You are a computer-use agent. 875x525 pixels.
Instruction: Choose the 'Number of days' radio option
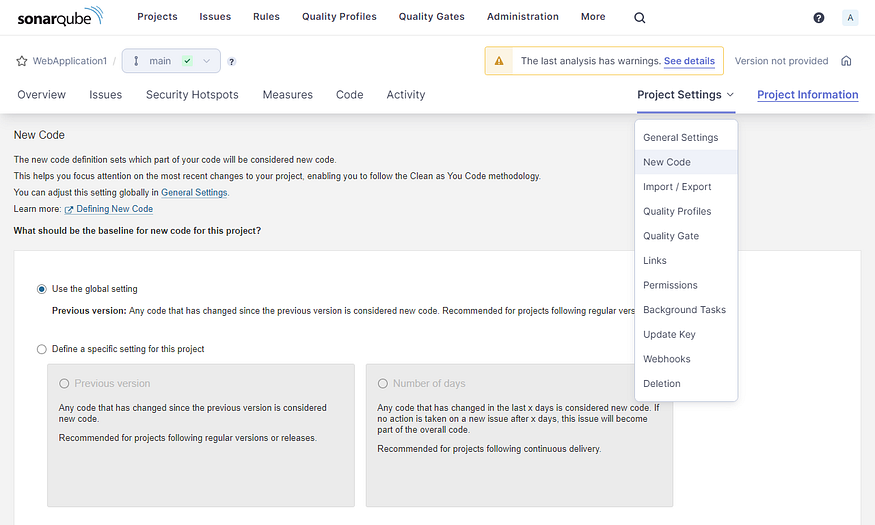[x=383, y=383]
